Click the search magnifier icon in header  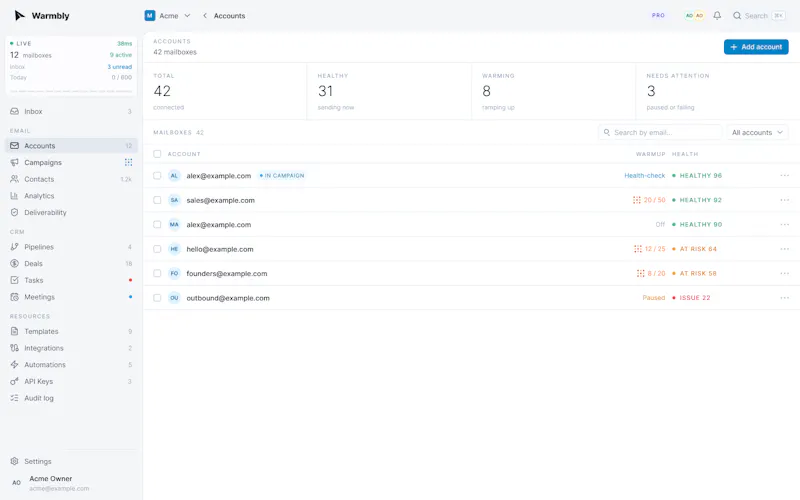pos(737,16)
